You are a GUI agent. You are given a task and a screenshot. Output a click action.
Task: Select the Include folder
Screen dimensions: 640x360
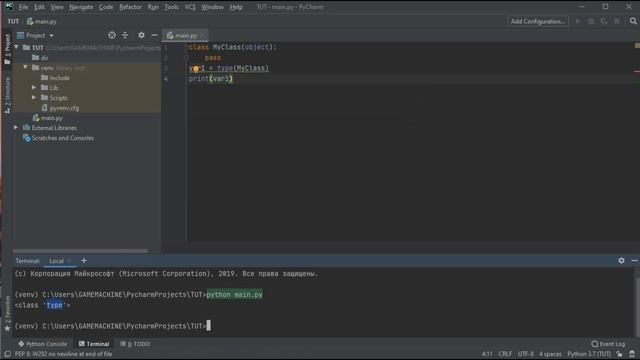click(55, 78)
